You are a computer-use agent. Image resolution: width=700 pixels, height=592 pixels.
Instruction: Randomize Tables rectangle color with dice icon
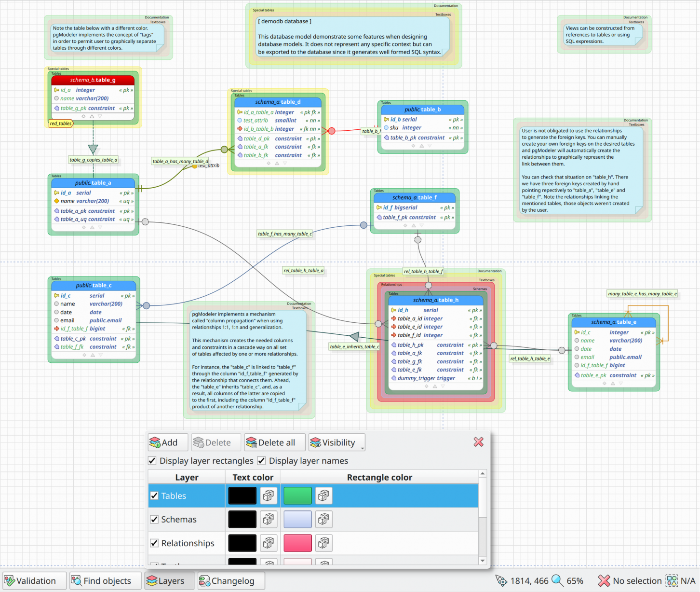pyautogui.click(x=323, y=496)
